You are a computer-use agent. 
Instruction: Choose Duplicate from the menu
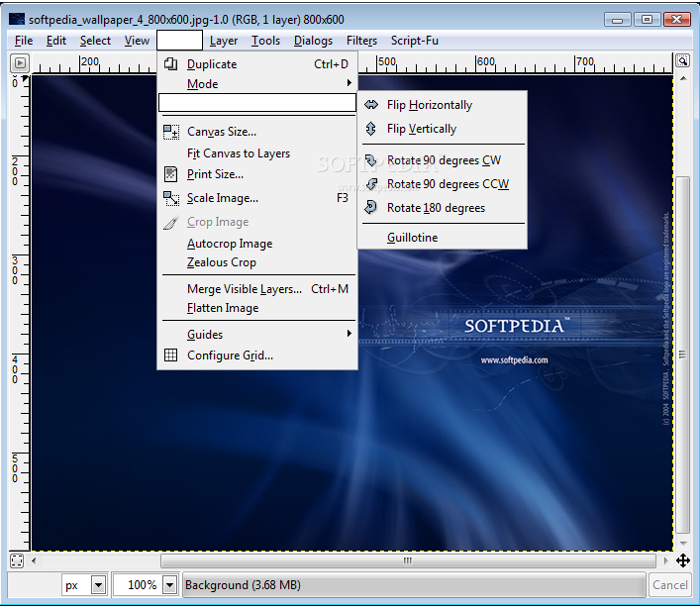click(x=257, y=63)
